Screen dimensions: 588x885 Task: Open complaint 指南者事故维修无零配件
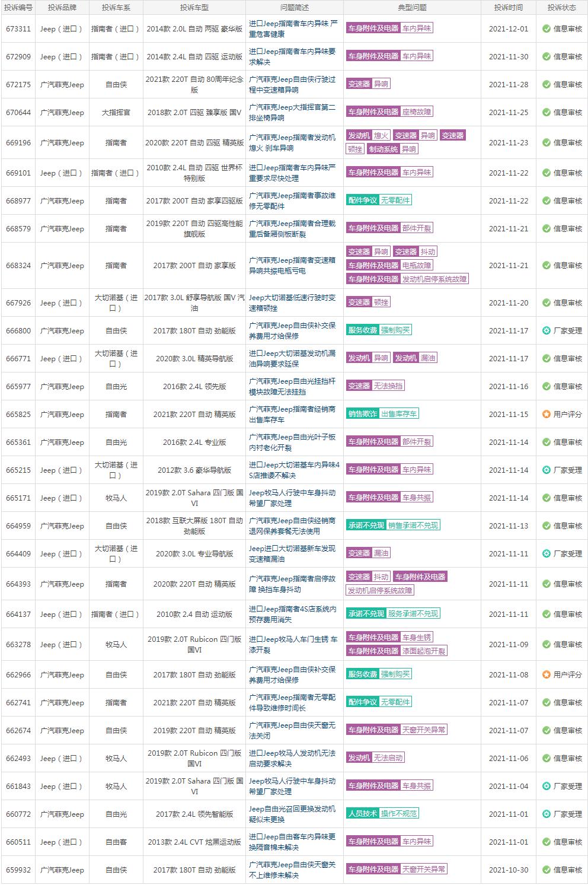(x=293, y=200)
